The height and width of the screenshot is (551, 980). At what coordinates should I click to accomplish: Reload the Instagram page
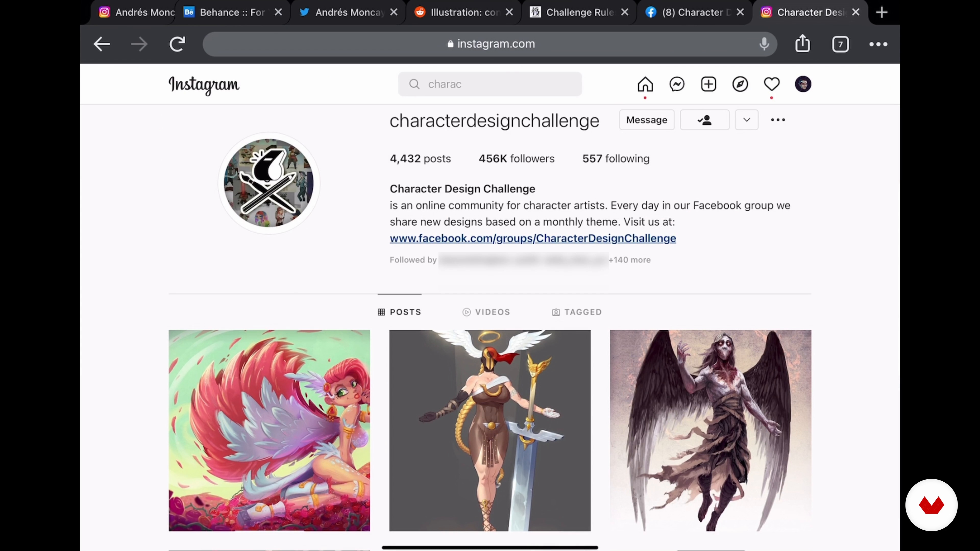pyautogui.click(x=177, y=44)
